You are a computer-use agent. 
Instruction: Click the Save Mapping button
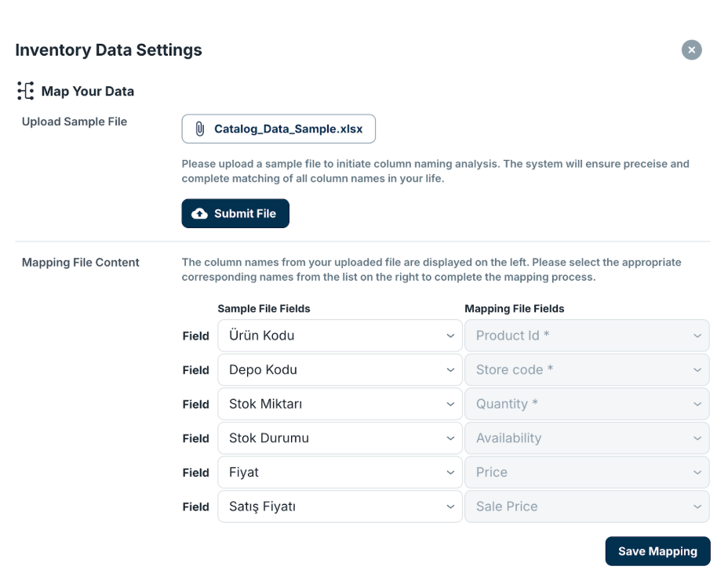(657, 551)
